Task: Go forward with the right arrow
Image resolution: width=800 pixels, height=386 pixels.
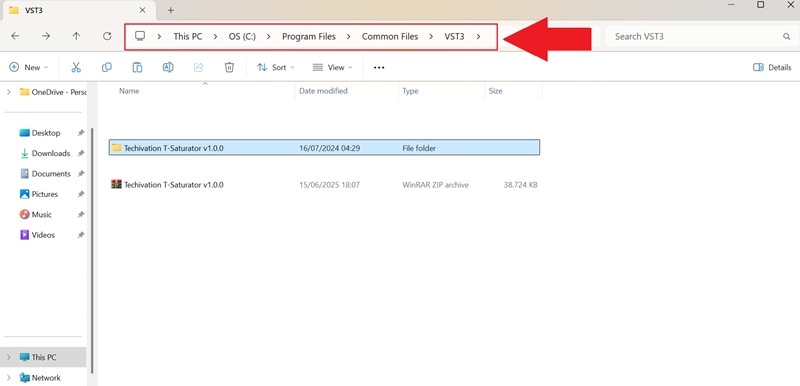Action: 46,36
